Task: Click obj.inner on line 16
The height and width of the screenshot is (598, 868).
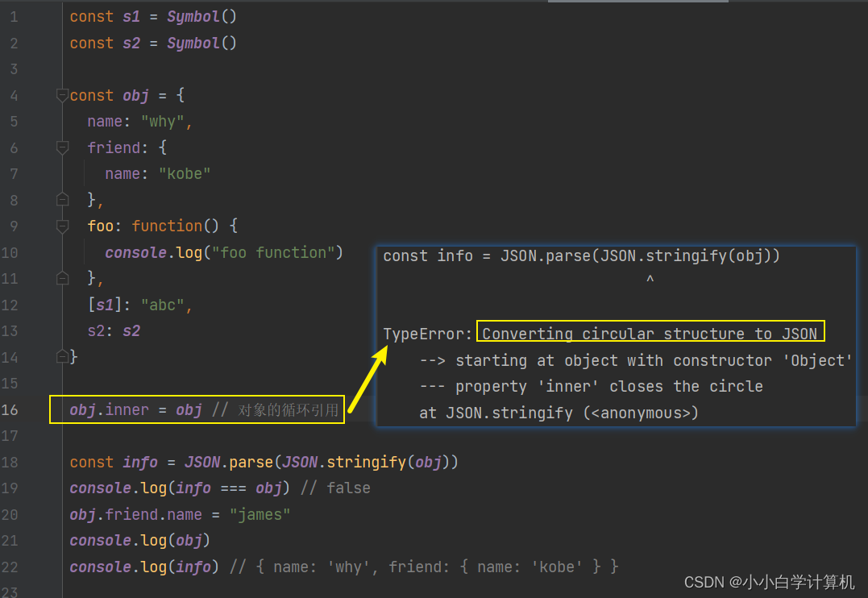Action: click(x=109, y=409)
